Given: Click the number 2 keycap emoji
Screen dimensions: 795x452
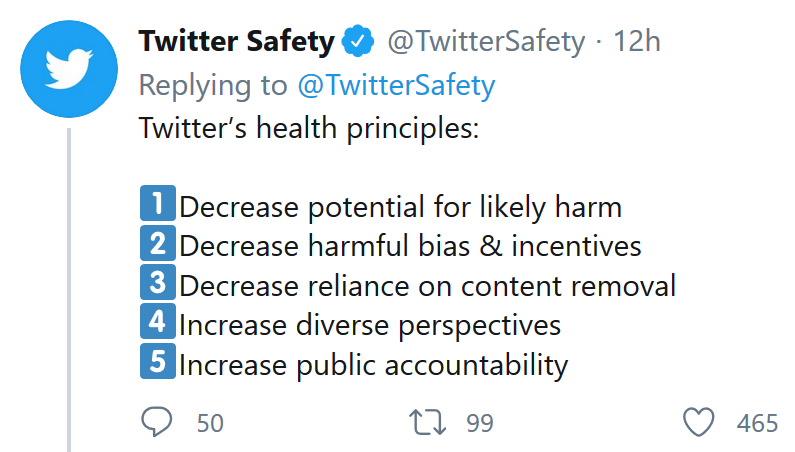Looking at the screenshot, I should tap(158, 242).
